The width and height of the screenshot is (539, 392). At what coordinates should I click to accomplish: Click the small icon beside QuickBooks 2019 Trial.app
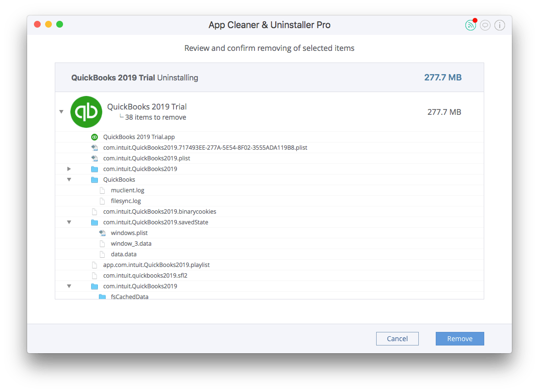[x=95, y=137]
